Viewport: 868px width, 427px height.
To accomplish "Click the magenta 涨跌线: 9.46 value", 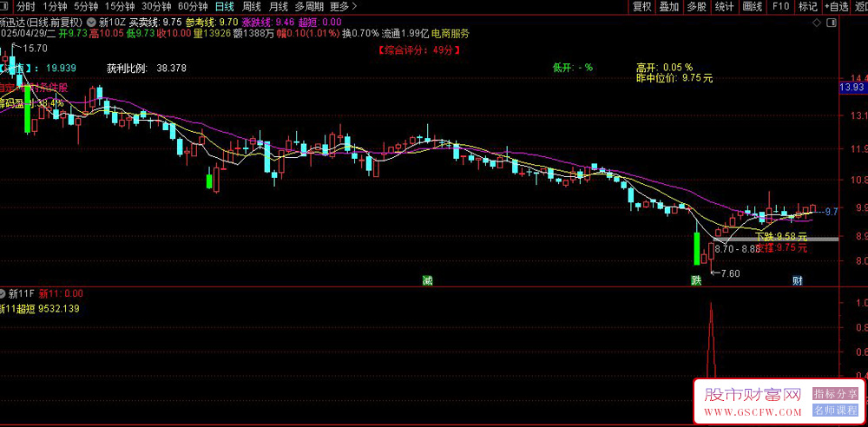I will coord(268,23).
